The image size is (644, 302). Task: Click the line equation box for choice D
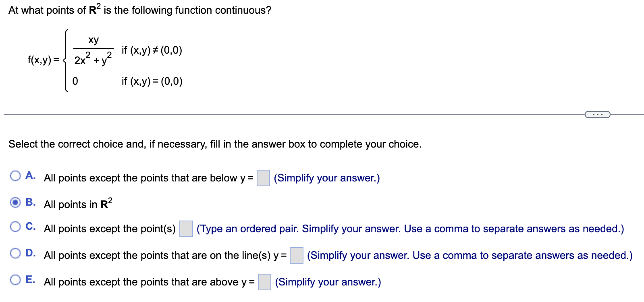pyautogui.click(x=296, y=256)
